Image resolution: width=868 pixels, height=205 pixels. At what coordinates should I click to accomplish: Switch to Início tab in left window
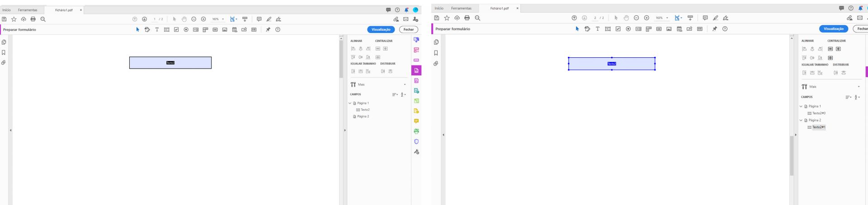click(6, 10)
